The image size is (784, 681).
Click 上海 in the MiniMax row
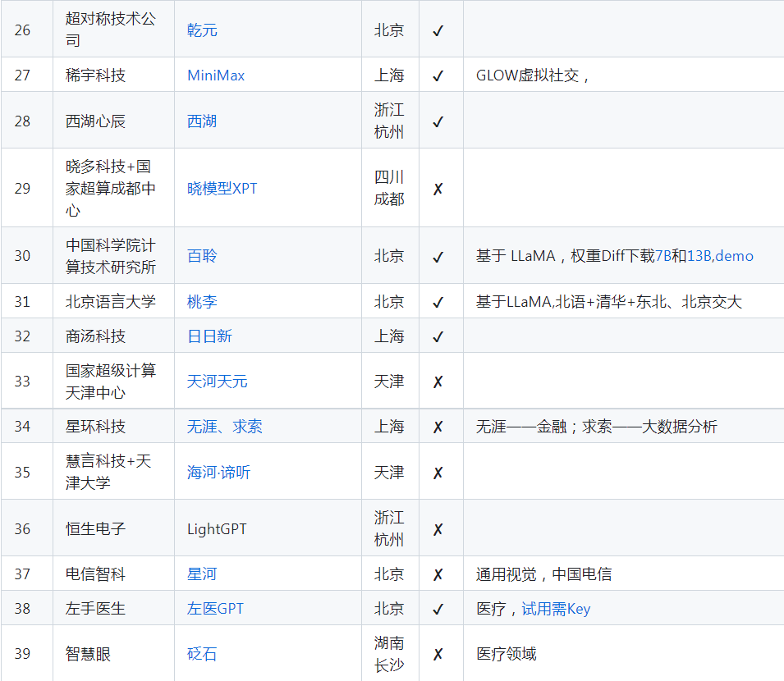click(x=389, y=75)
